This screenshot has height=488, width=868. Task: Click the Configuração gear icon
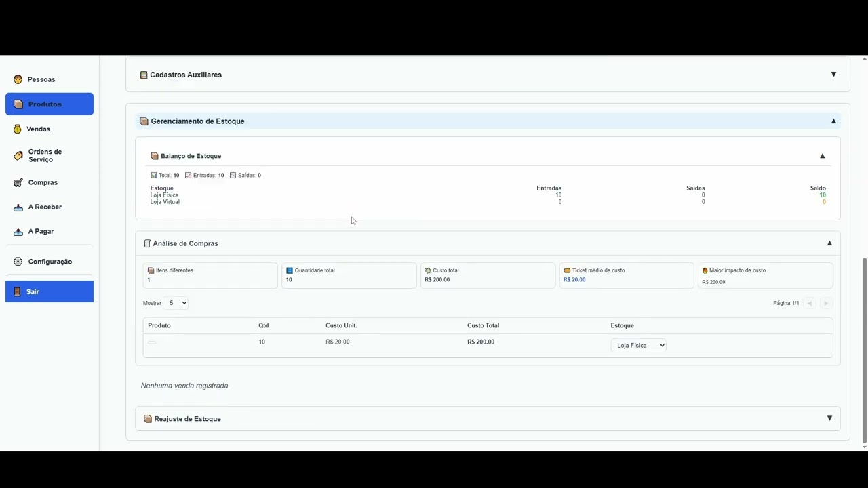(18, 262)
